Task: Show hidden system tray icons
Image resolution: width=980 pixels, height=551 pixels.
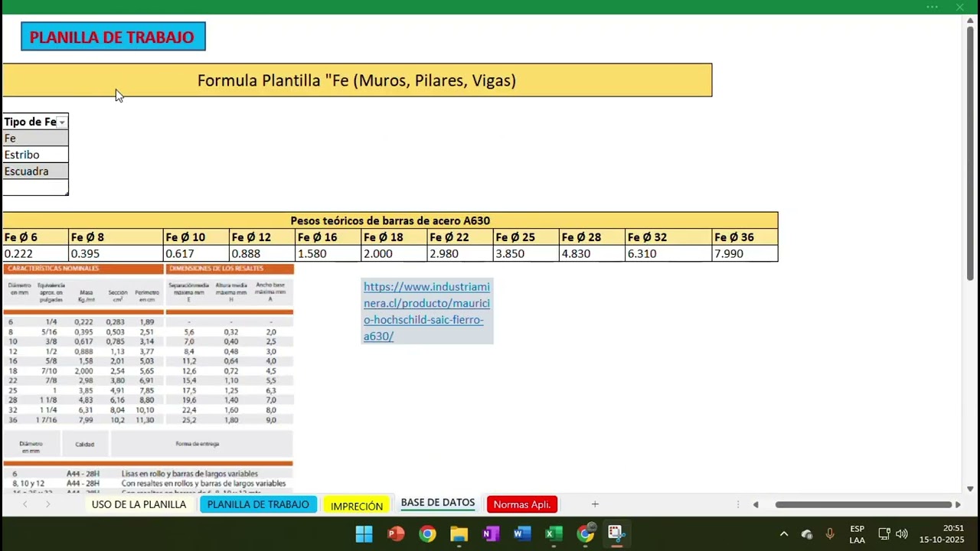Action: [x=783, y=534]
